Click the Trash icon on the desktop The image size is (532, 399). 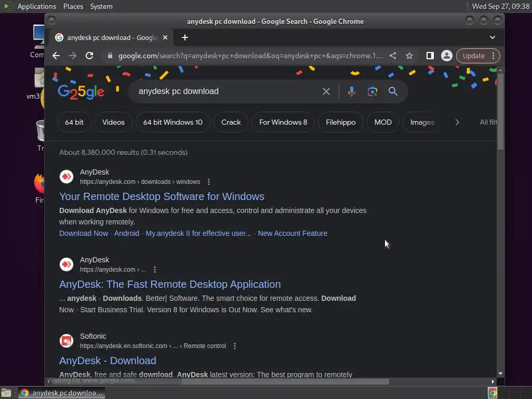tap(41, 131)
